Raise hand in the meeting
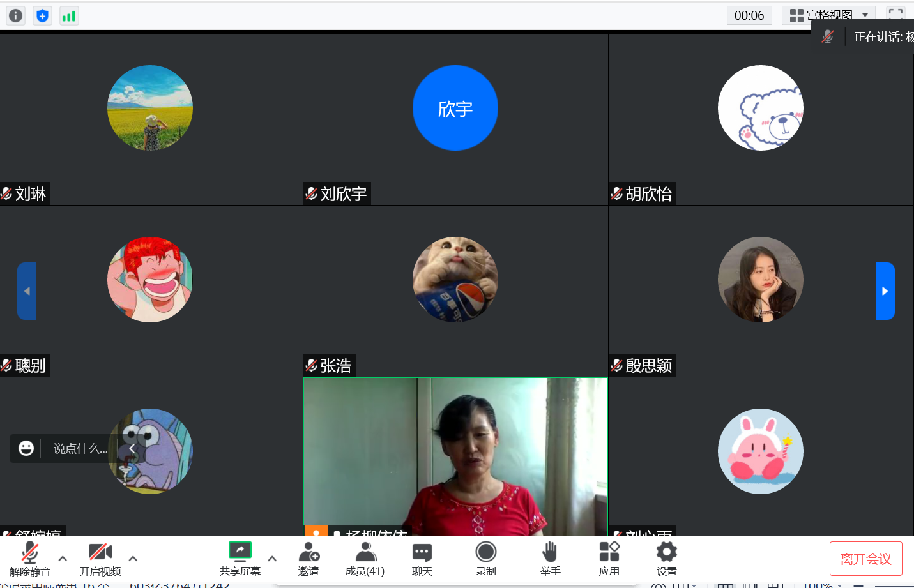 [x=550, y=559]
